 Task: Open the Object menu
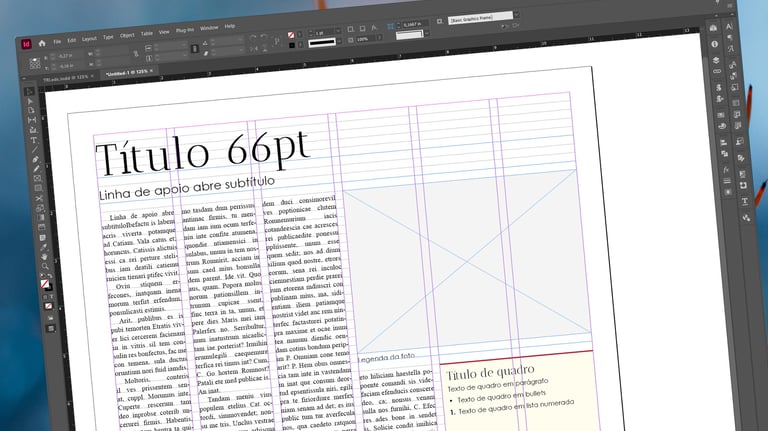pyautogui.click(x=127, y=36)
